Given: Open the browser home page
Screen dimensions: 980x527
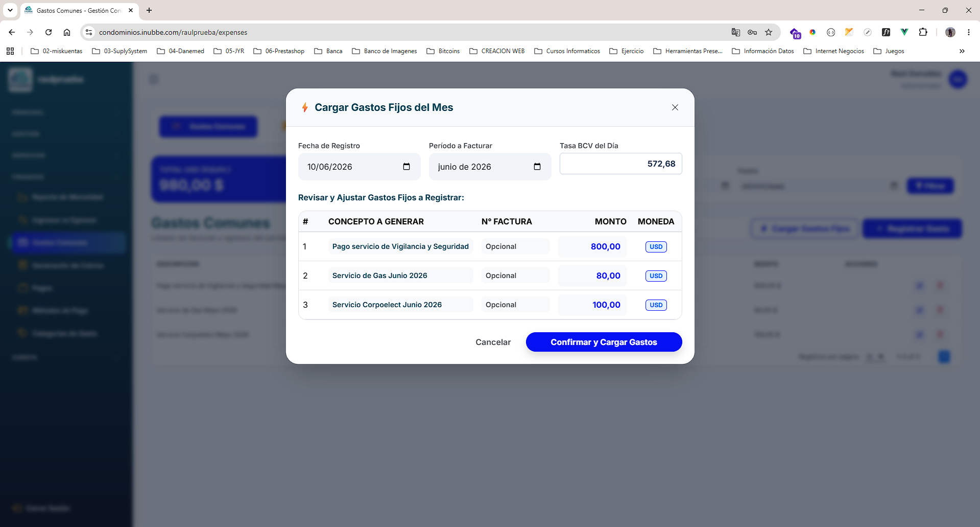Looking at the screenshot, I should [67, 32].
